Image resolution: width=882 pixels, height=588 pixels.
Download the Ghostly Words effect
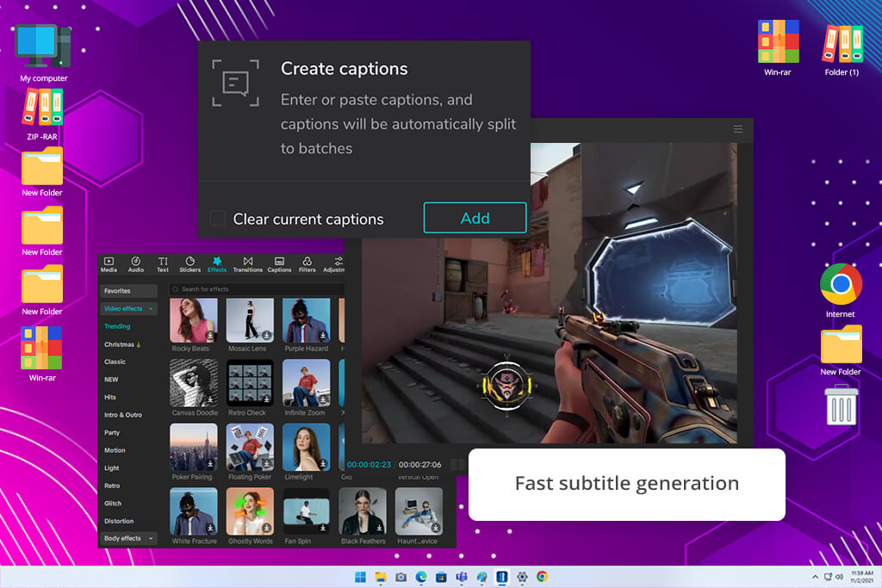(267, 528)
